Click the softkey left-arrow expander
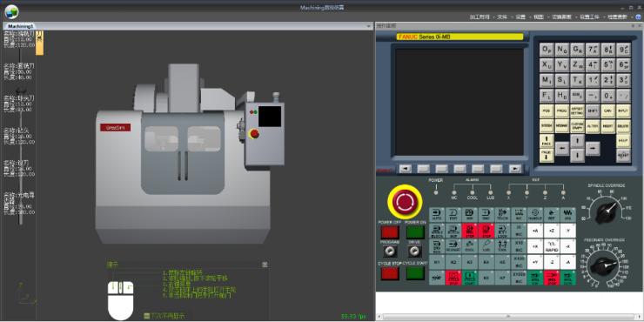The image size is (644, 322). point(406,168)
